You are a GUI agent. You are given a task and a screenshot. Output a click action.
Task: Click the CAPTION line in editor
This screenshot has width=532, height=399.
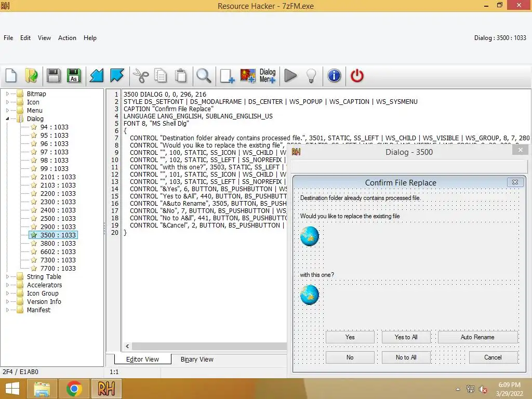click(169, 109)
